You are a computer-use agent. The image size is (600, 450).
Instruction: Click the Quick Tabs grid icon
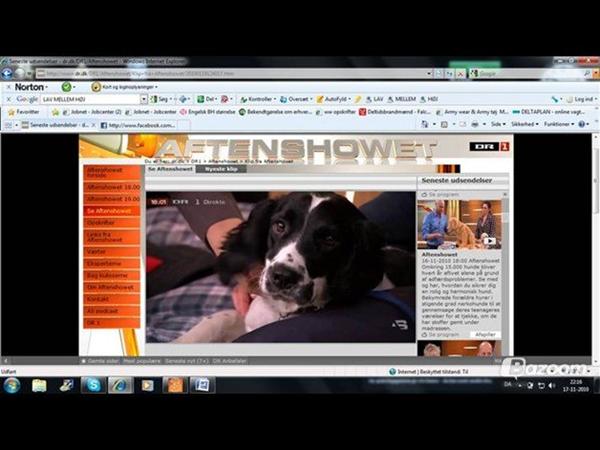point(10,125)
